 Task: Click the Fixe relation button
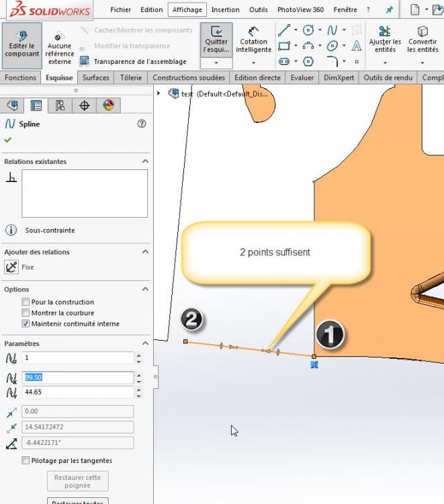pos(11,267)
